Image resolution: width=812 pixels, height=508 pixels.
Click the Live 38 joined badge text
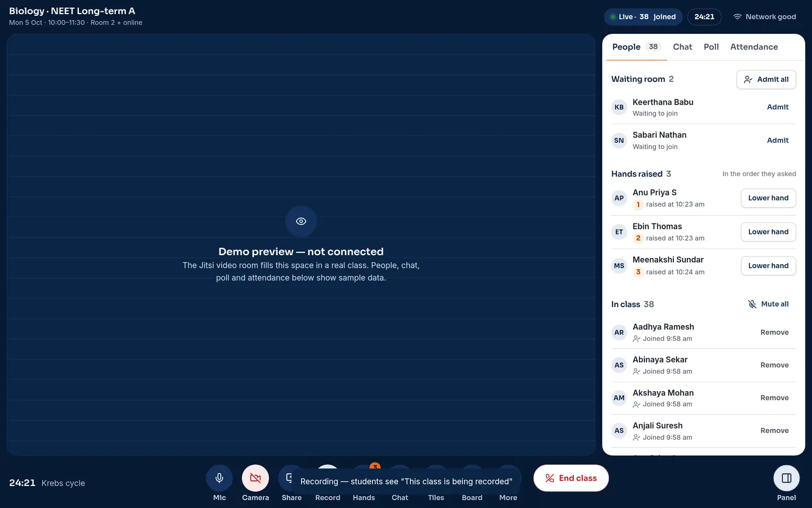(x=647, y=17)
